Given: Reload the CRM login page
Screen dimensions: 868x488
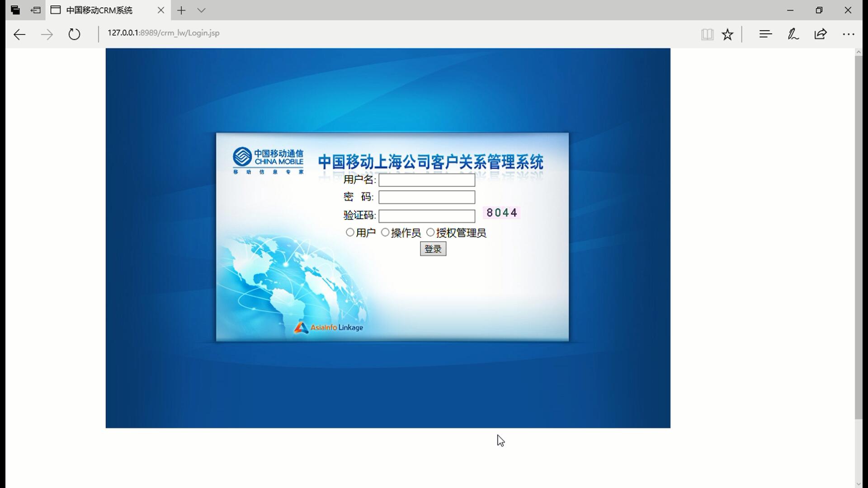Looking at the screenshot, I should click(x=74, y=34).
